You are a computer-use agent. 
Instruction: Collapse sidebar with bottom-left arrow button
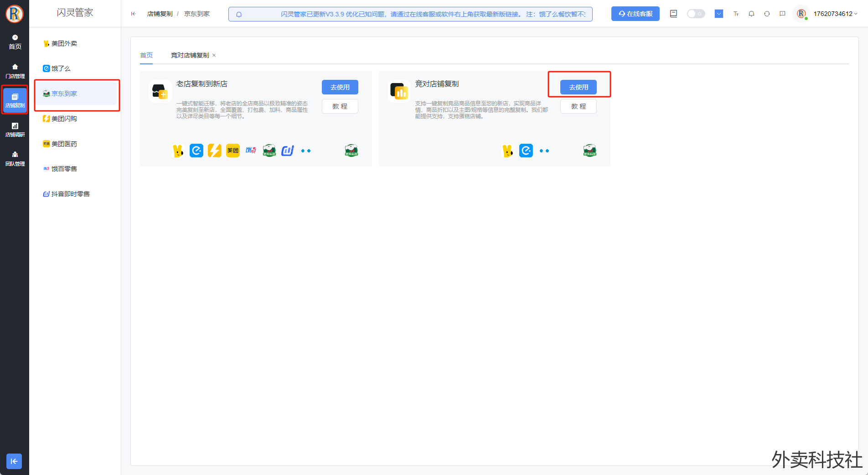14,461
